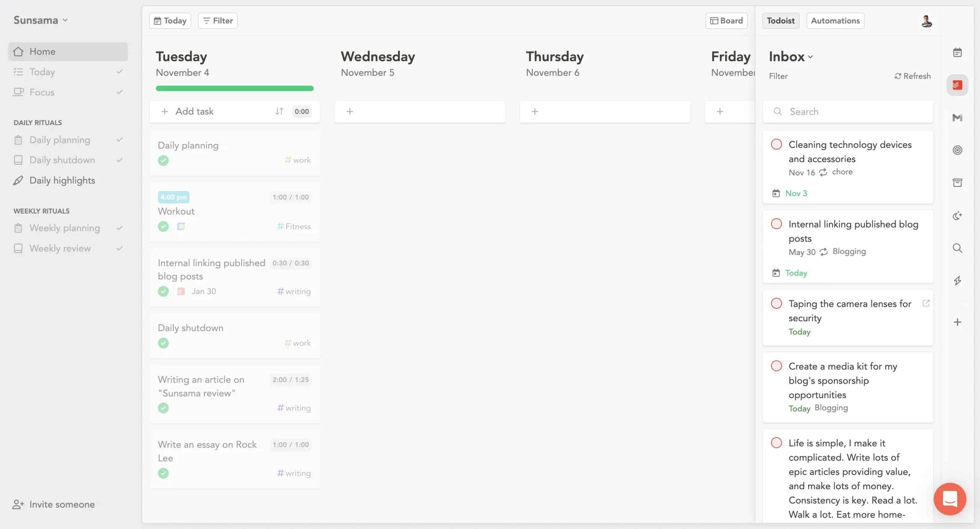Open the Gmail integration icon
980x529 pixels.
957,118
